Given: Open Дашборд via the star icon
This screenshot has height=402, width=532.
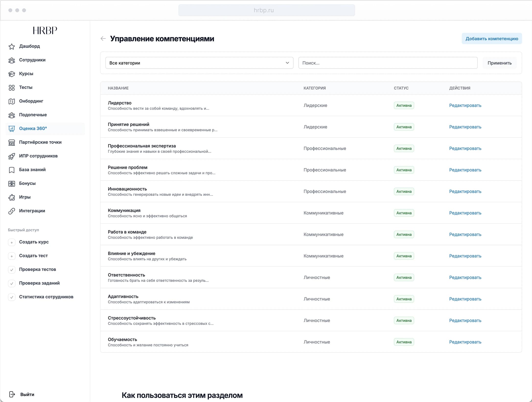Looking at the screenshot, I should [x=12, y=46].
